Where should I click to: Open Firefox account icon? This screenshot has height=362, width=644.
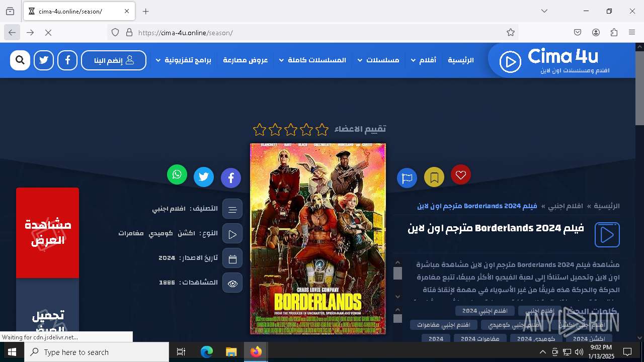coord(596,33)
